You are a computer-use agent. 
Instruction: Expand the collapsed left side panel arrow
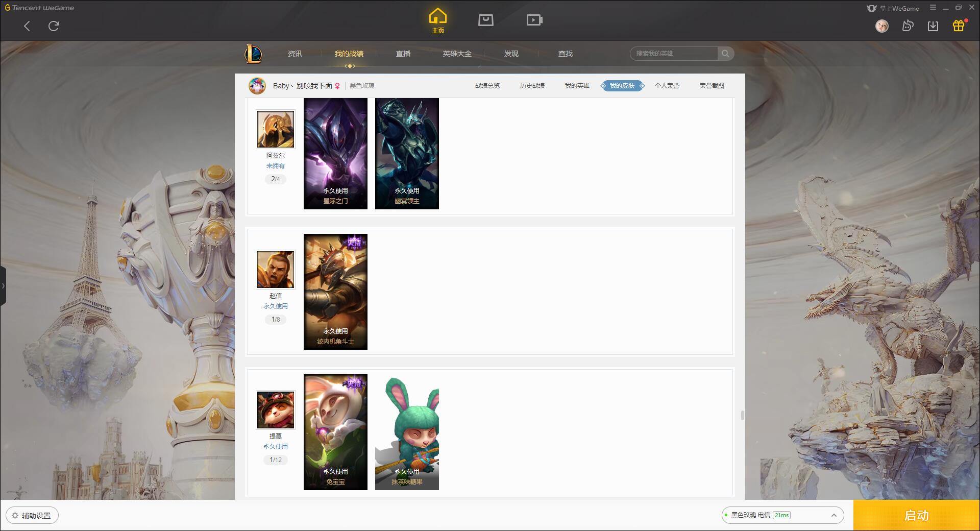[x=3, y=286]
